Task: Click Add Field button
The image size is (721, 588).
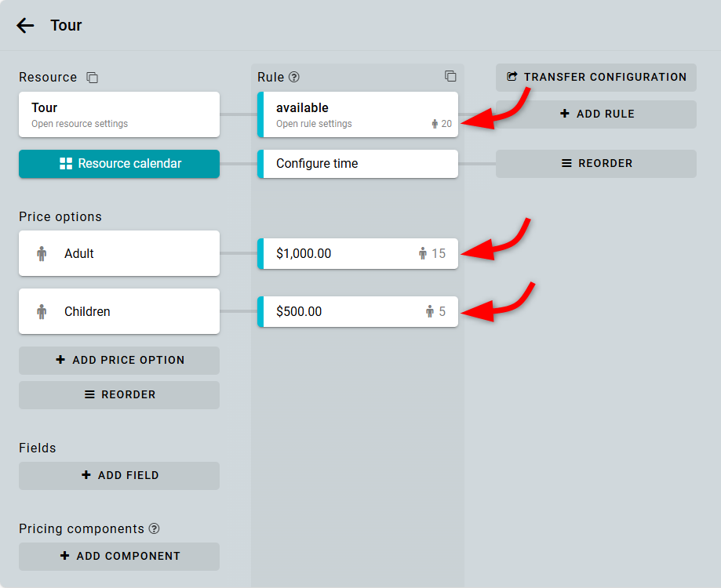Action: tap(119, 476)
